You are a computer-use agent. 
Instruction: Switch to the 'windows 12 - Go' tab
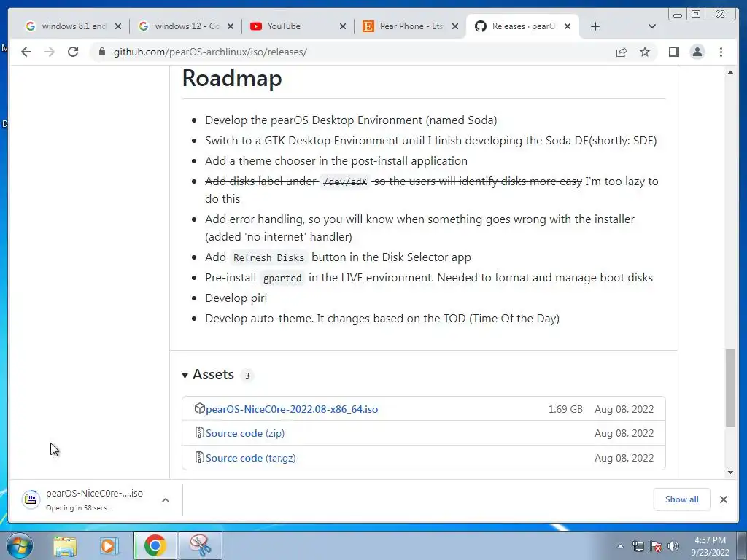(x=179, y=26)
